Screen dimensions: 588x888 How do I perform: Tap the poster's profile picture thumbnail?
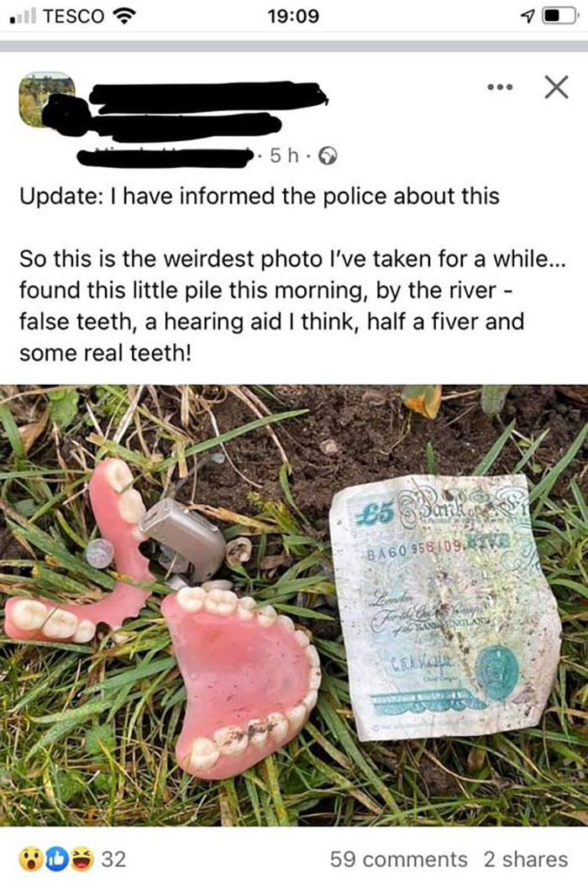coord(46,100)
